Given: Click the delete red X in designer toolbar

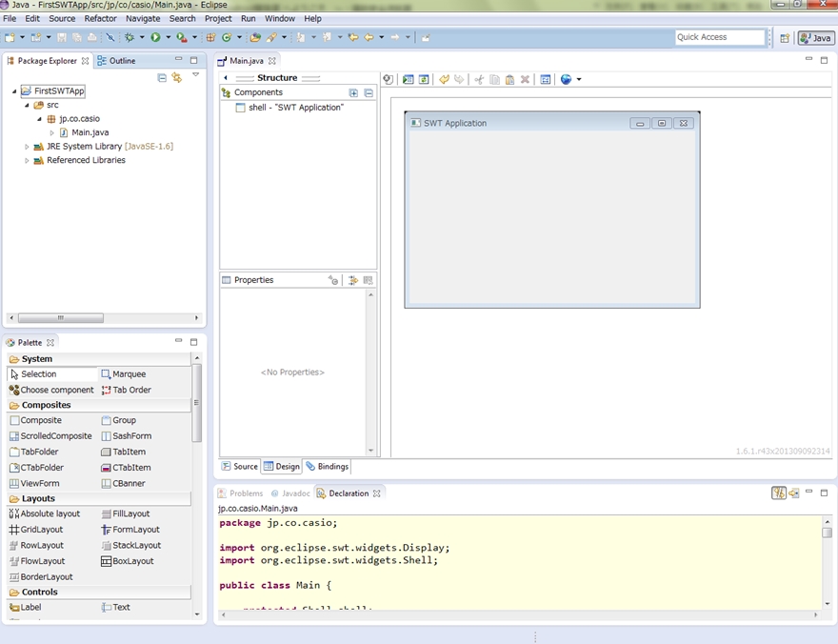Looking at the screenshot, I should click(x=525, y=80).
